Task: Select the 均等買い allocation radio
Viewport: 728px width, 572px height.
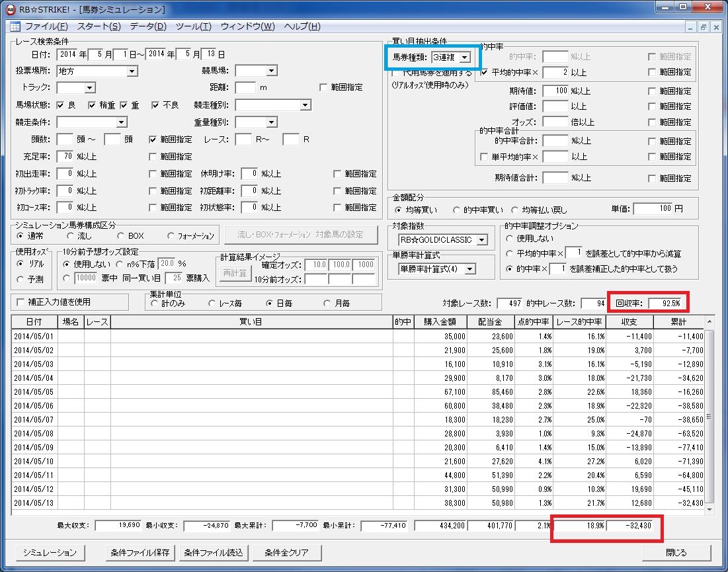Action: (398, 210)
